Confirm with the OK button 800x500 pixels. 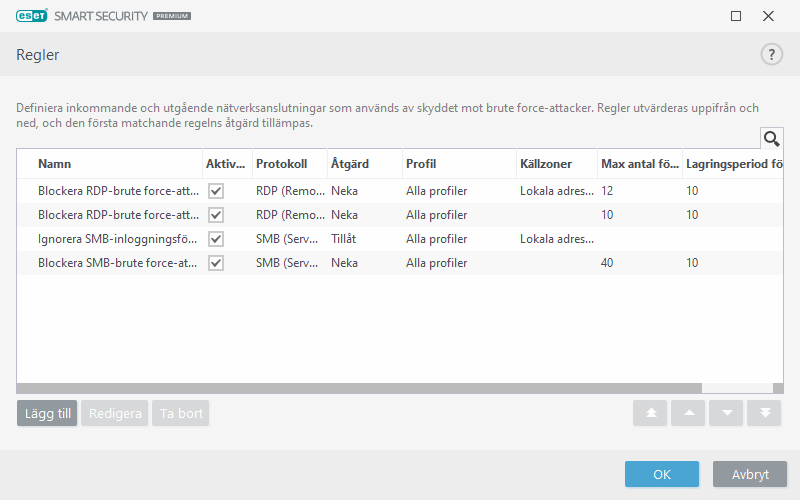(662, 474)
